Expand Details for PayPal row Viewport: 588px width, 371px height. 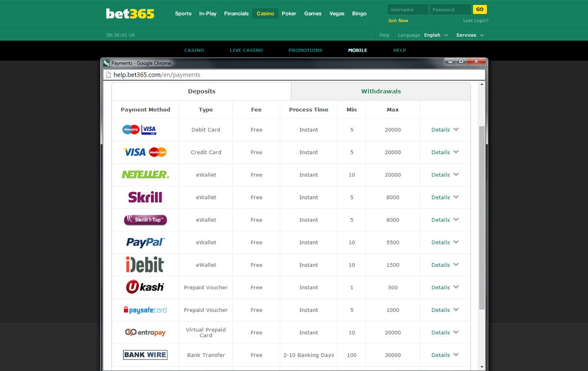[x=445, y=243]
